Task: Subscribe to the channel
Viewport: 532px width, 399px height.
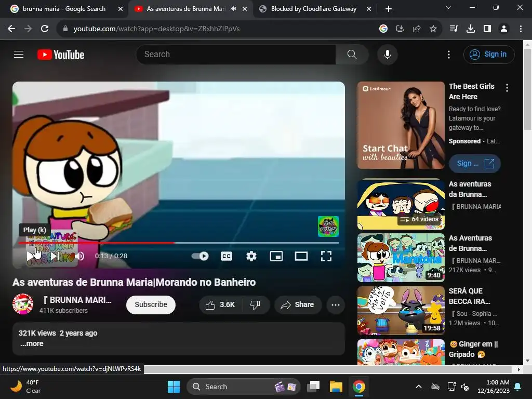Action: tap(151, 304)
